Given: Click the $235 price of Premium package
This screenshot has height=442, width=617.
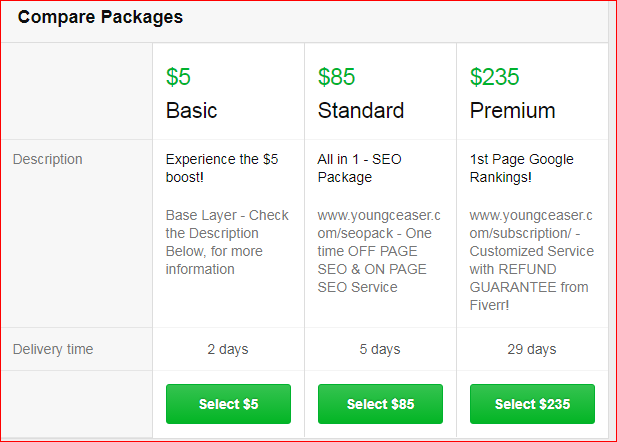Looking at the screenshot, I should (x=495, y=76).
